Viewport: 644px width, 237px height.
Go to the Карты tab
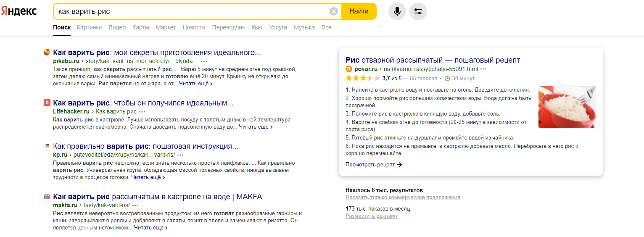coord(140,27)
